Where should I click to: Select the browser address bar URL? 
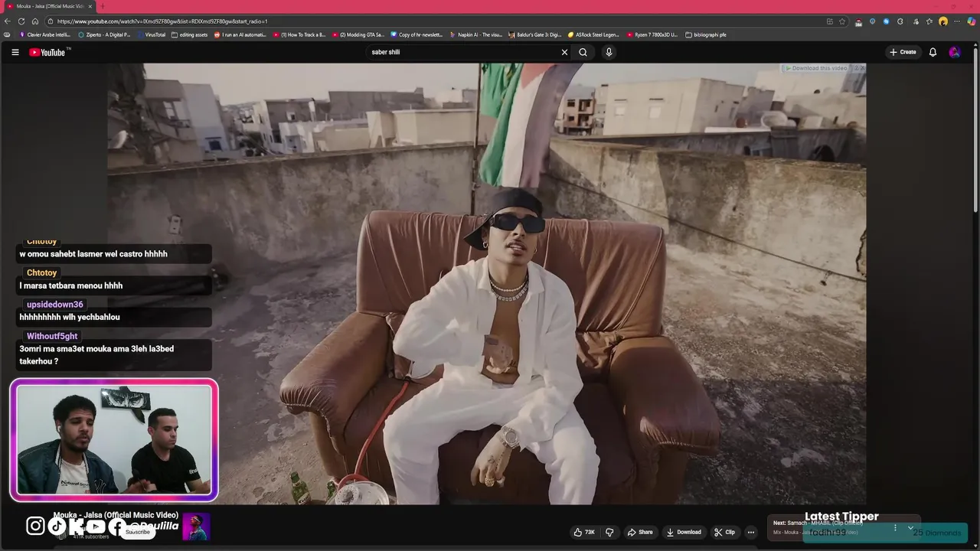162,21
